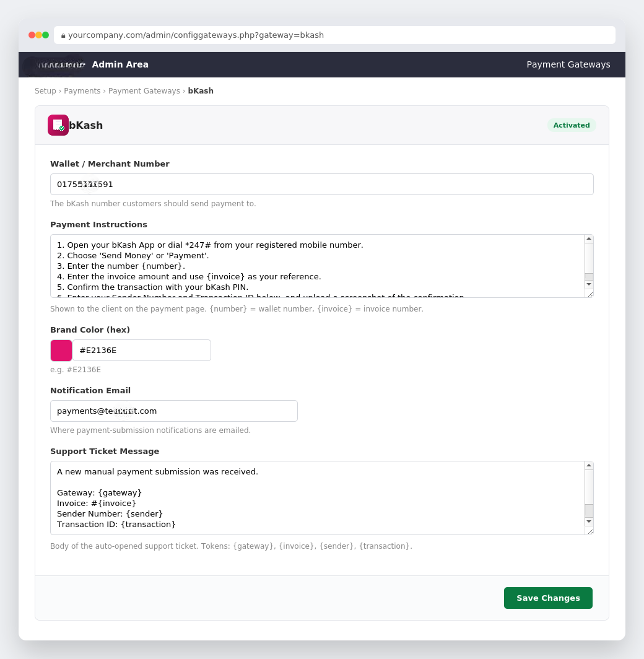The image size is (644, 659).
Task: Open the pink Brand Color swatch
Action: (x=61, y=351)
